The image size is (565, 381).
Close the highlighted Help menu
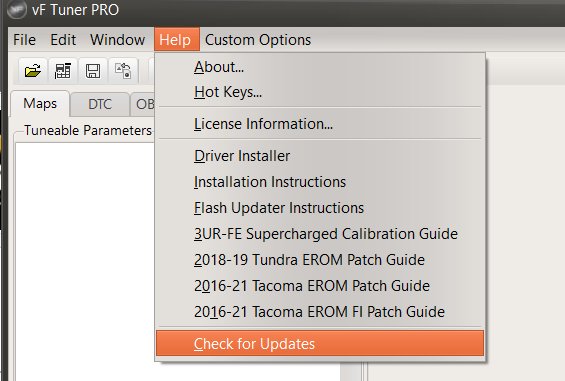tap(177, 40)
